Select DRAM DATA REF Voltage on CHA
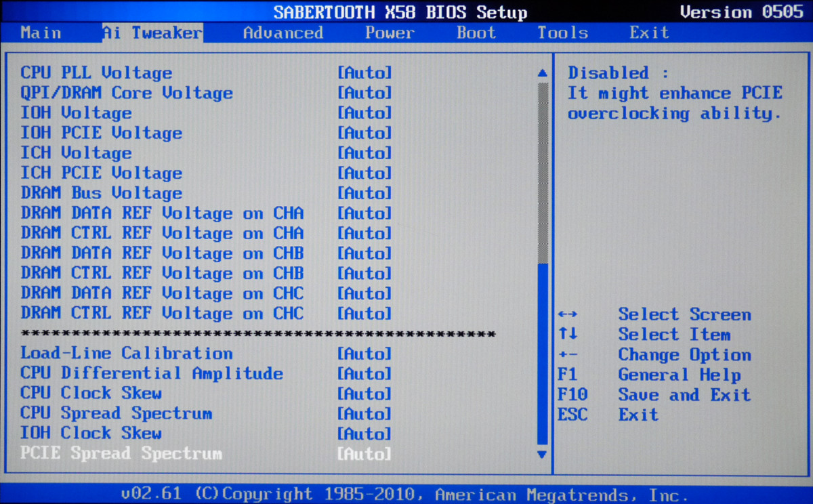 (162, 213)
